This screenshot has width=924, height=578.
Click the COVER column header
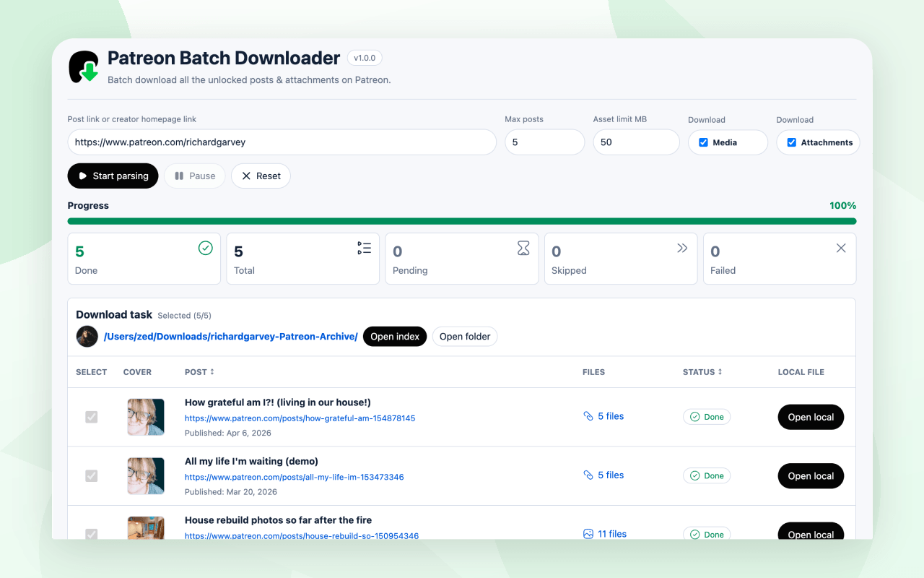pos(137,372)
